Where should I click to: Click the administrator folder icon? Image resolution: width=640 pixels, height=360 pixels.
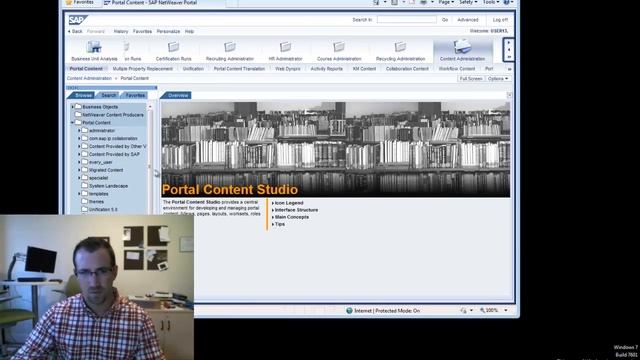pyautogui.click(x=85, y=130)
